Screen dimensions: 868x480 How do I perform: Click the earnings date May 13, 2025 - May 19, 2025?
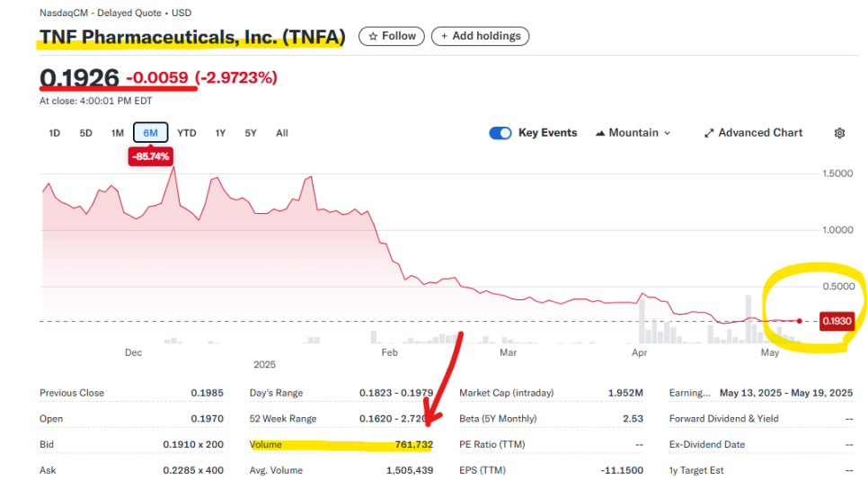[786, 393]
